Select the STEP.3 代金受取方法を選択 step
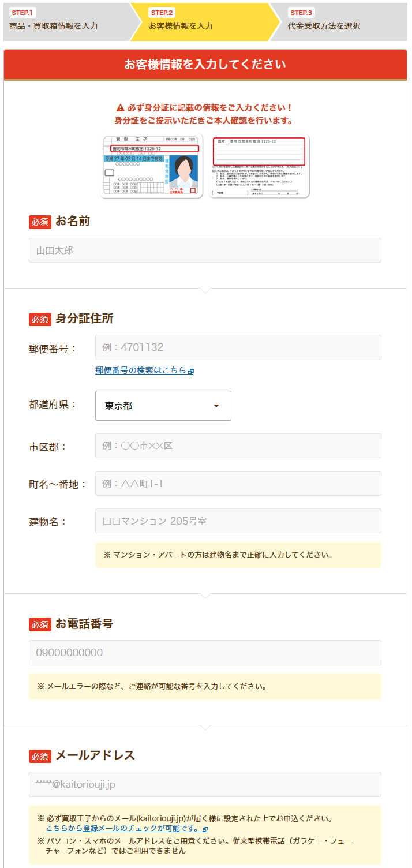Image resolution: width=412 pixels, height=868 pixels. coord(324,19)
